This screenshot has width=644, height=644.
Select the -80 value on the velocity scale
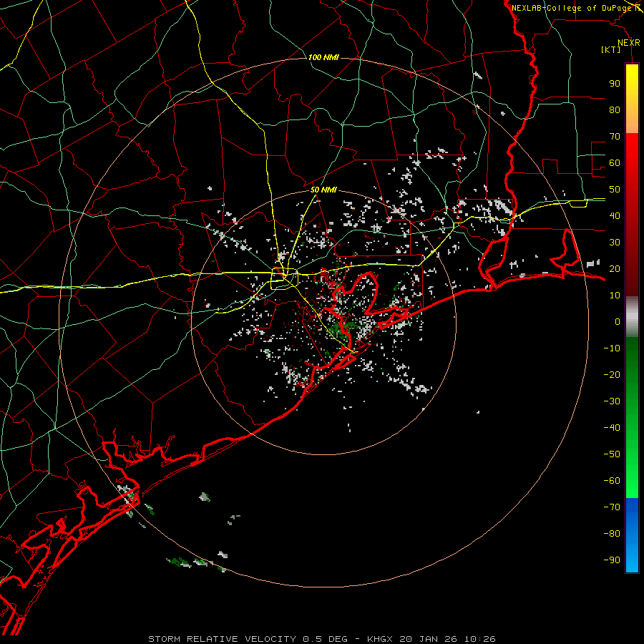coord(612,534)
